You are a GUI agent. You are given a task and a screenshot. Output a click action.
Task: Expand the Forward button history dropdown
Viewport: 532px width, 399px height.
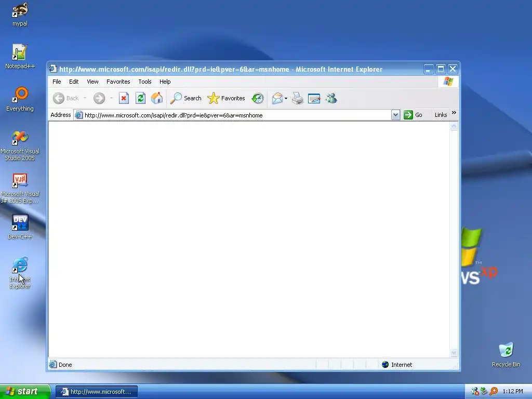(x=111, y=98)
